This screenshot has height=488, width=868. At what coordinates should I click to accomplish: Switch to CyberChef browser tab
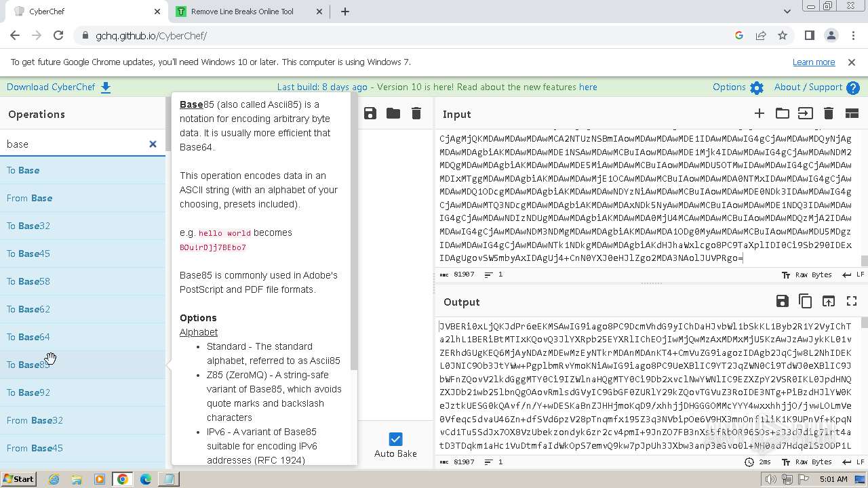coord(87,12)
